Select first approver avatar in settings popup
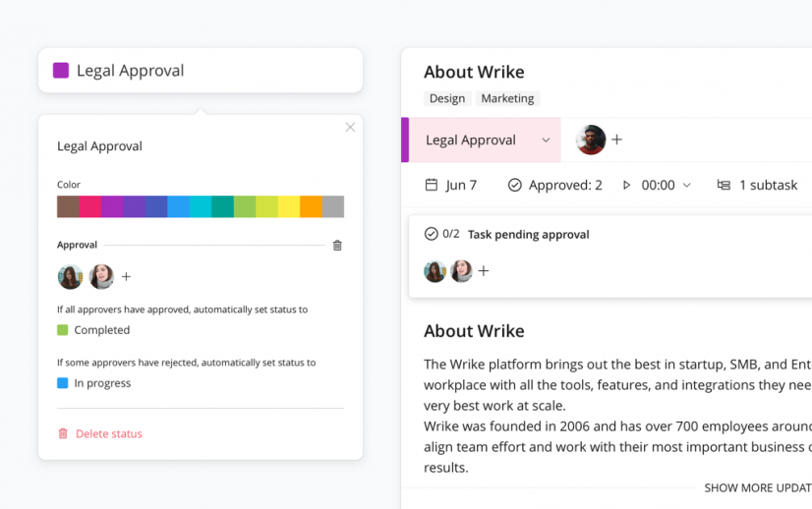 (70, 276)
